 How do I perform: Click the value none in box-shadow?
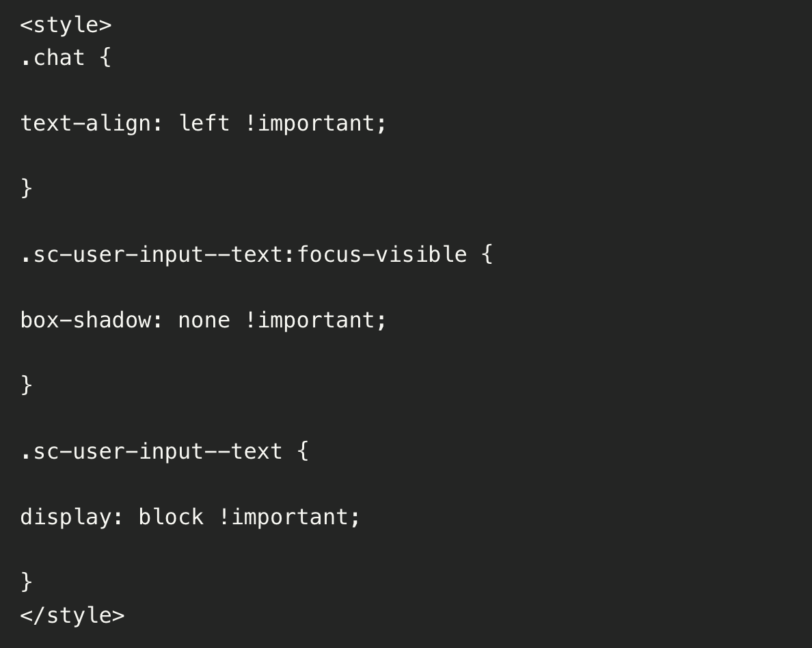[x=204, y=320]
